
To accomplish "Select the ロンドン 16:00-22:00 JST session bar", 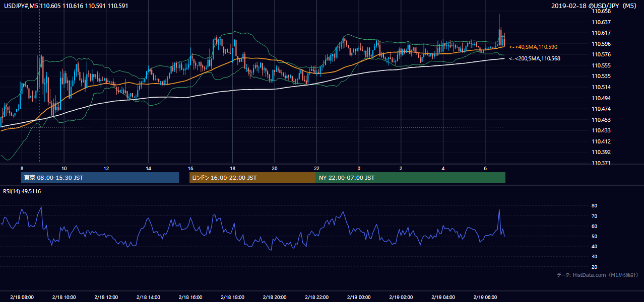I will 252,178.
